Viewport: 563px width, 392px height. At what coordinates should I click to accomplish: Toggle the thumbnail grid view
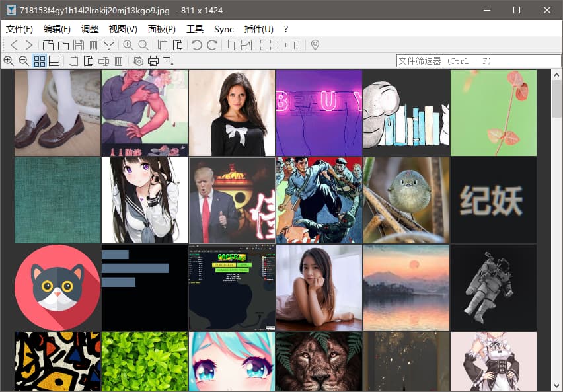coord(40,61)
